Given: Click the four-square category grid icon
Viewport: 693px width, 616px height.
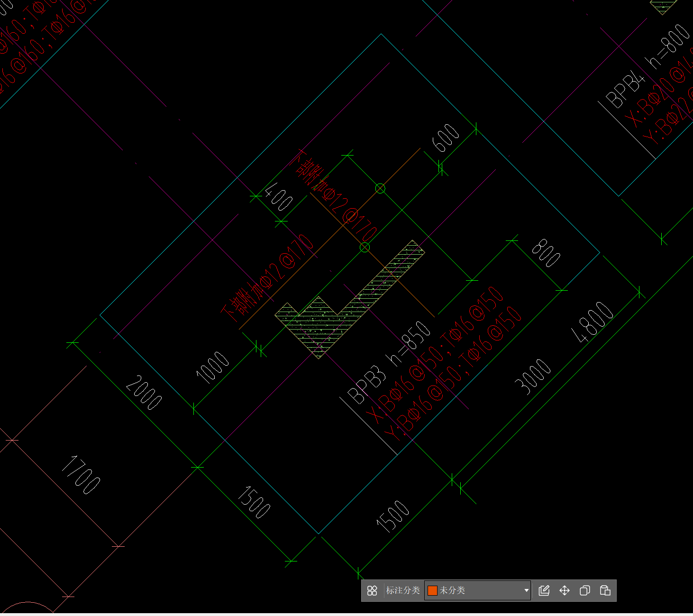Looking at the screenshot, I should pyautogui.click(x=372, y=590).
